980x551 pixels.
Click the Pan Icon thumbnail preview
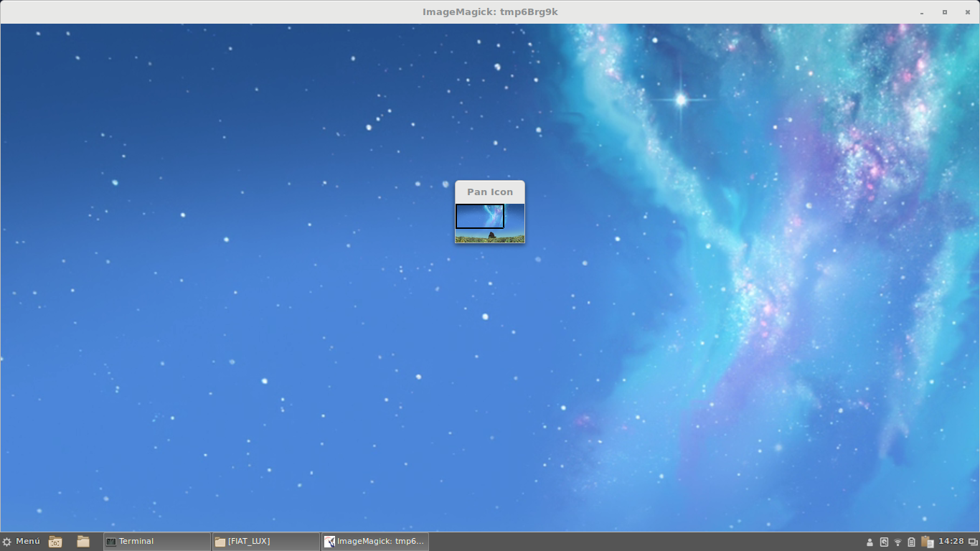(490, 223)
